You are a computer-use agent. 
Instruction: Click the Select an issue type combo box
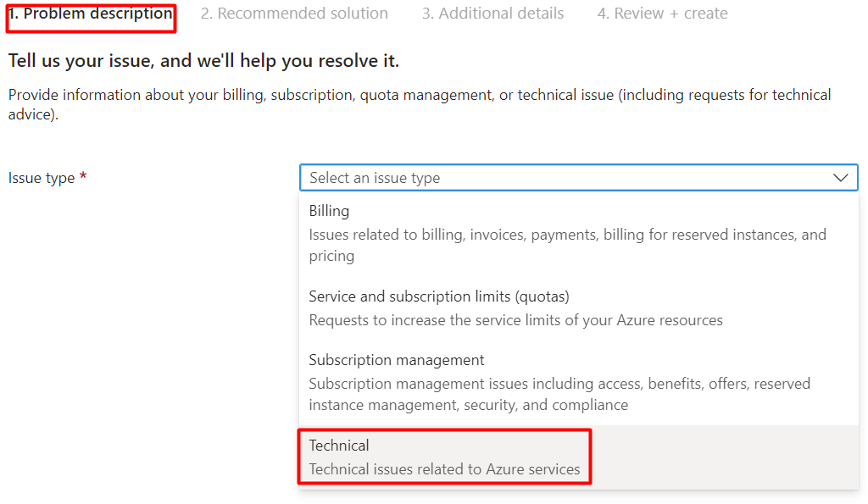pos(578,178)
